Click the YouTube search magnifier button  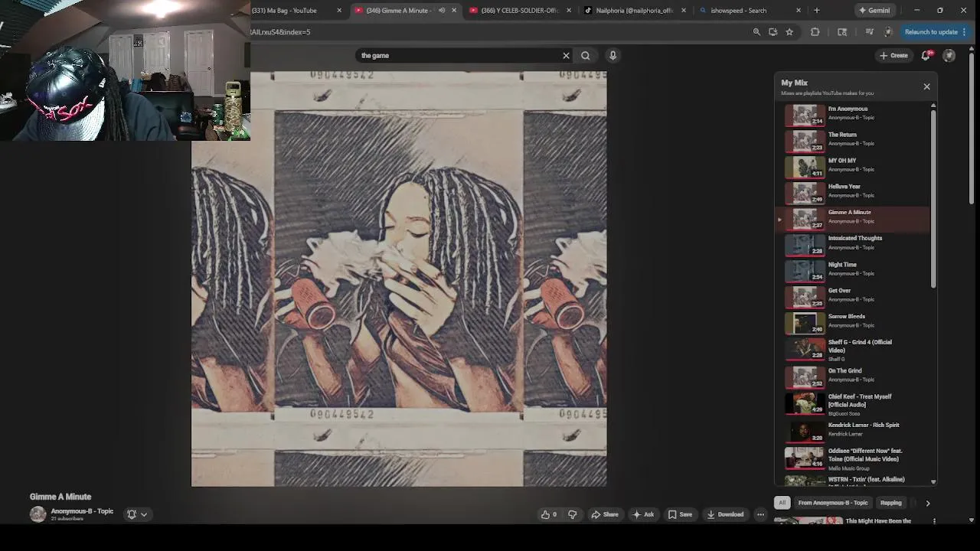pos(585,55)
